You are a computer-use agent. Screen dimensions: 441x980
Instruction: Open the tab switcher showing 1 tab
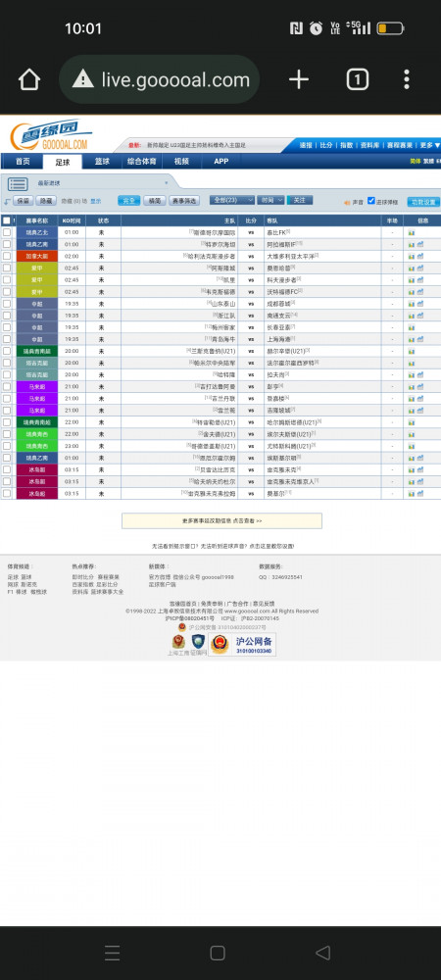click(x=358, y=79)
